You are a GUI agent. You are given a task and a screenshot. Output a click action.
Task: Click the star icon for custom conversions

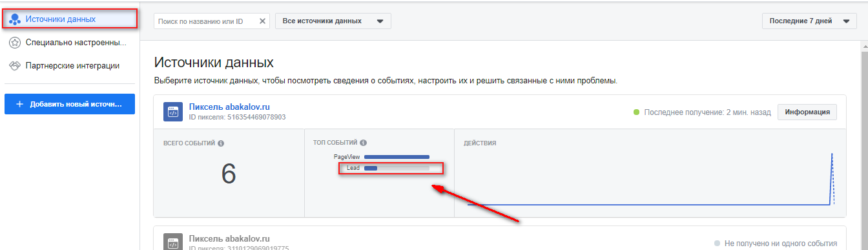[x=14, y=43]
